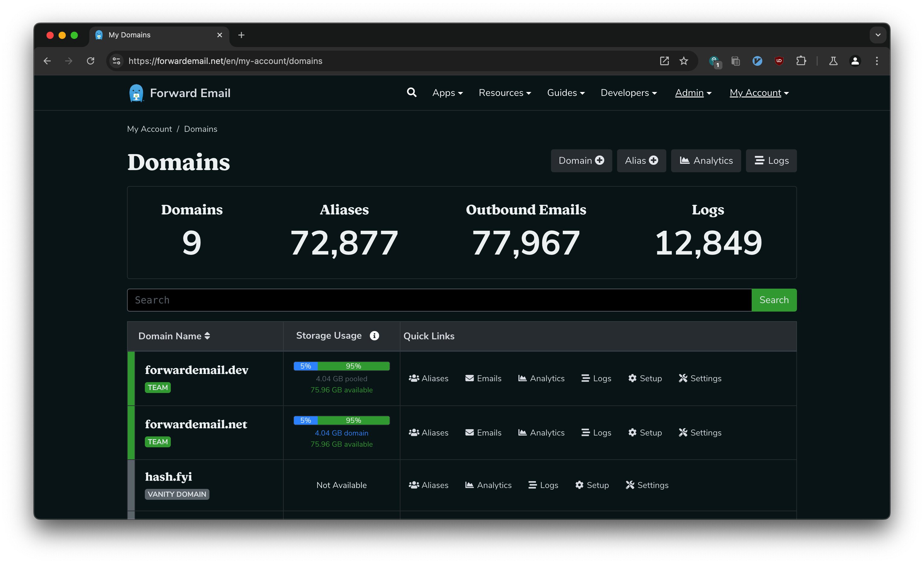
Task: Bookmark page with star icon
Action: [x=683, y=61]
